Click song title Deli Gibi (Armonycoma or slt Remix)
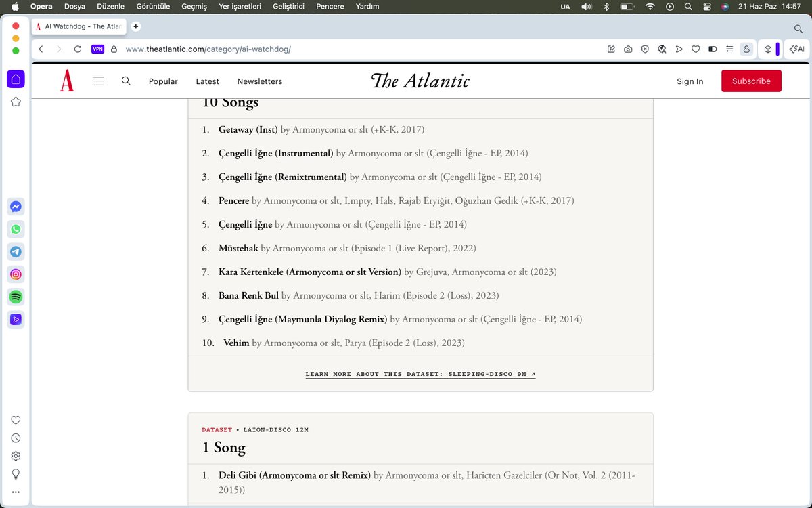 coord(294,475)
